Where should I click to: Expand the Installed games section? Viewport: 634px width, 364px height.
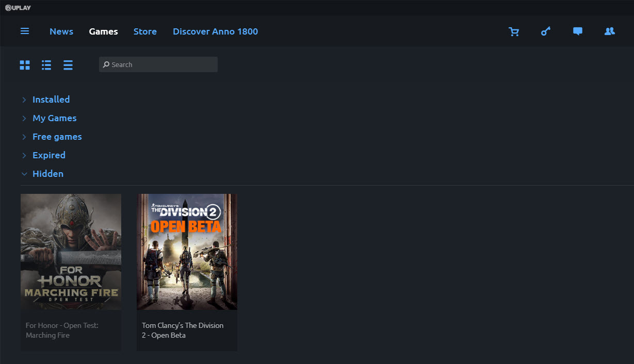click(51, 99)
